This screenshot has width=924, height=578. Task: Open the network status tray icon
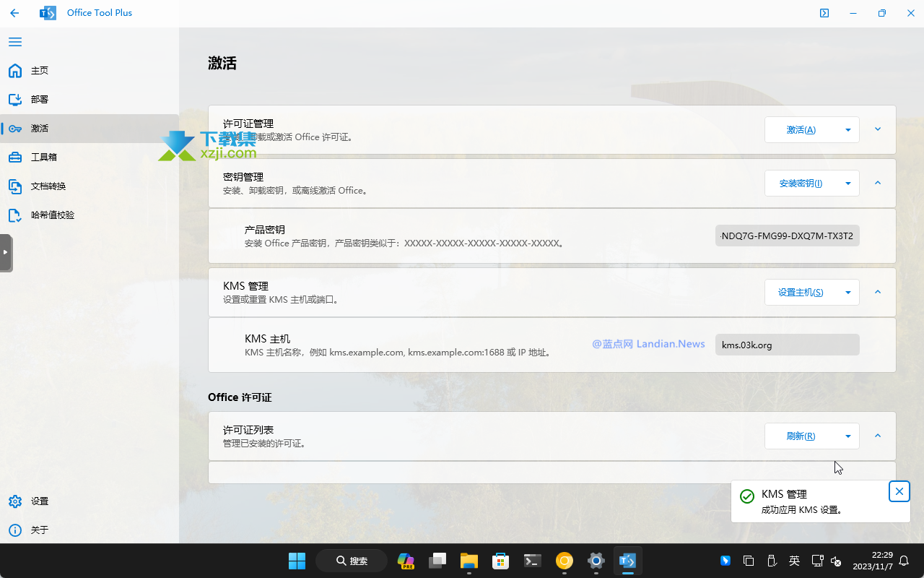(x=817, y=561)
